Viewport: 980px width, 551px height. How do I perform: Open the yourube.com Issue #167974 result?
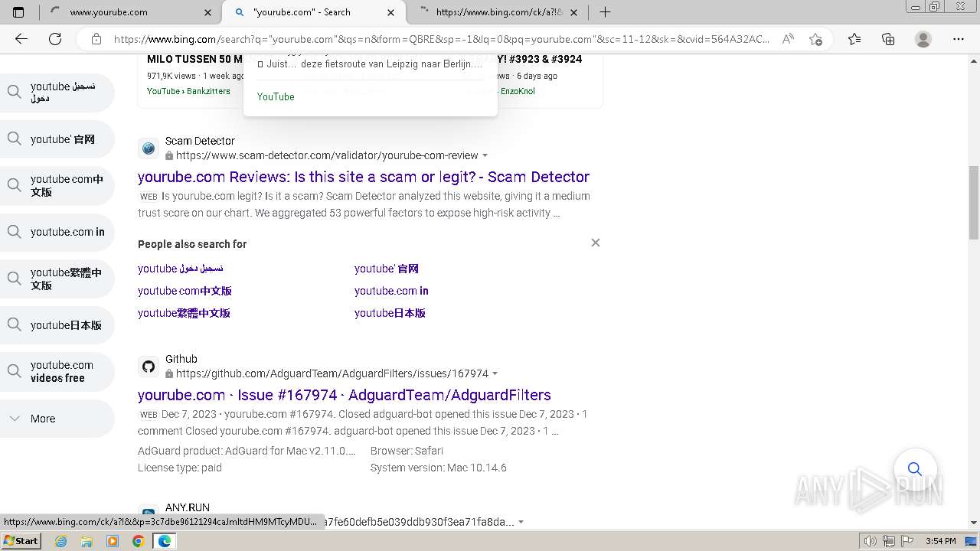[345, 395]
